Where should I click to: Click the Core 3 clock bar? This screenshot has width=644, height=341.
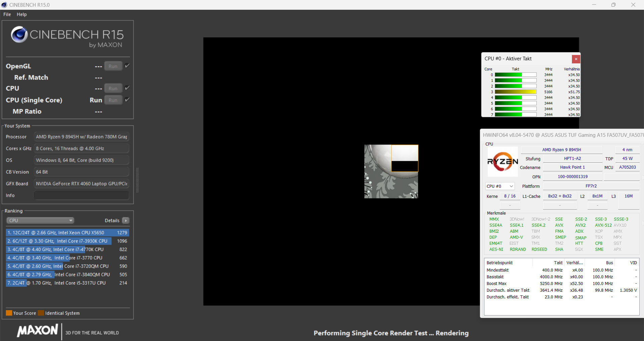516,92
